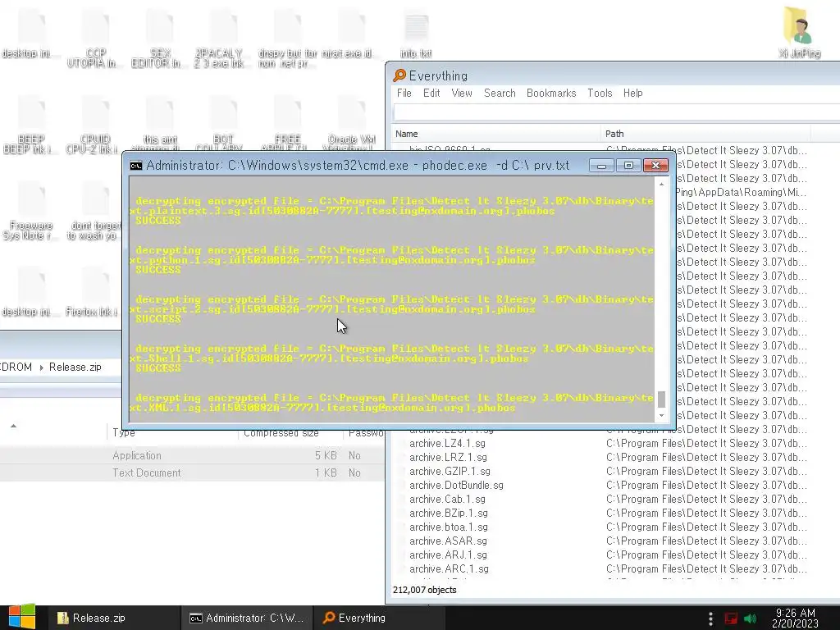Viewport: 840px width, 630px height.
Task: Select the 'dont forget to wash' desktop icon
Action: point(94,211)
